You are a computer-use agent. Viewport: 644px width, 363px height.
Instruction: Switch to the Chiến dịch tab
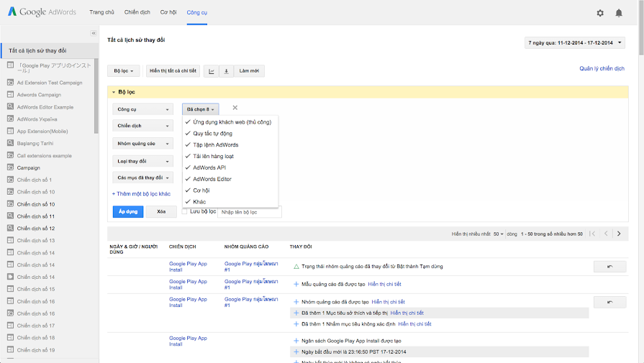[x=137, y=13]
